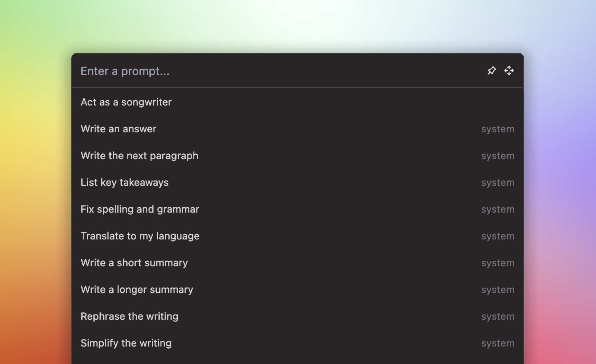This screenshot has width=596, height=364.
Task: Click 'system' label beside Write an answer
Action: pyautogui.click(x=497, y=129)
